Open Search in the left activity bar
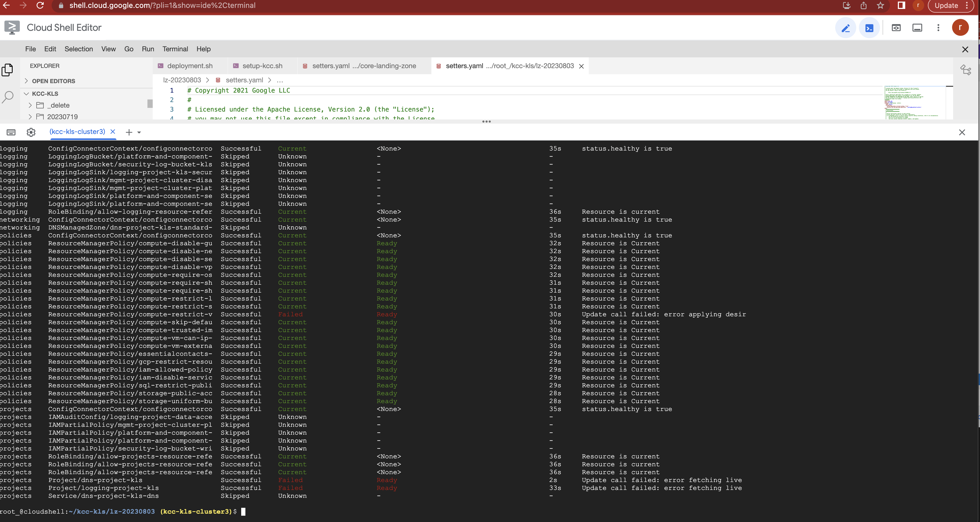This screenshot has width=980, height=522. pyautogui.click(x=8, y=97)
